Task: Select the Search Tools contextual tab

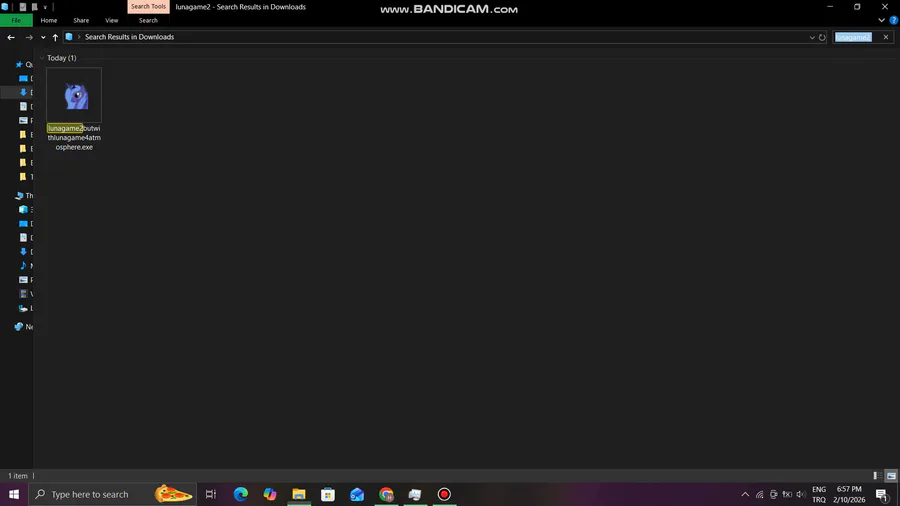Action: [x=148, y=6]
